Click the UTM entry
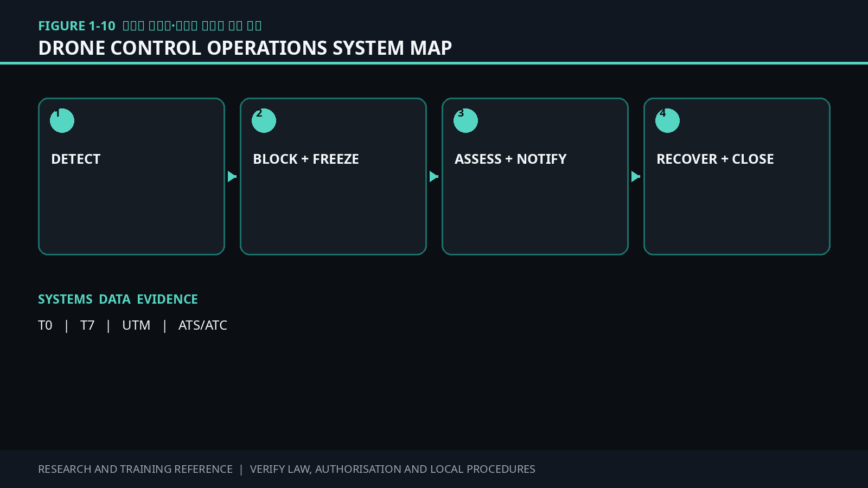 136,325
